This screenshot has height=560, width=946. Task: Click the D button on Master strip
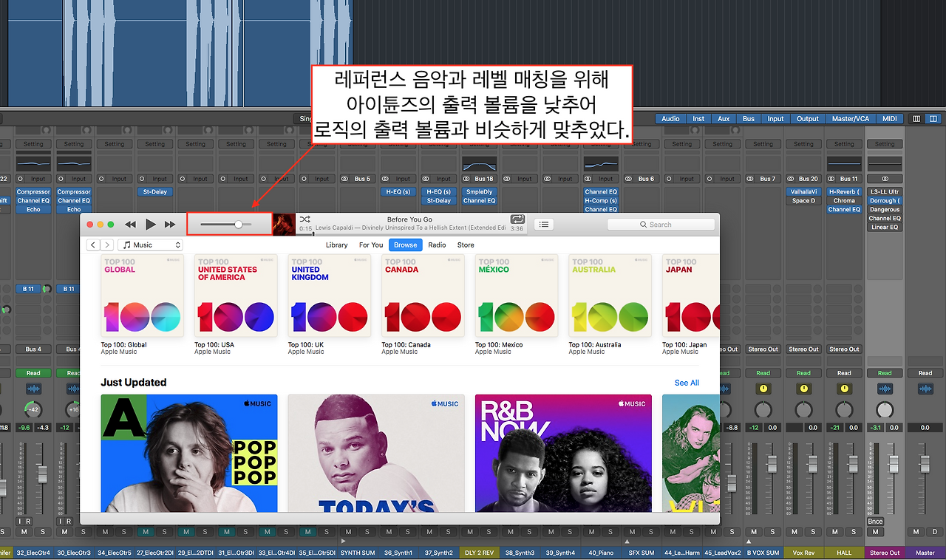935,532
